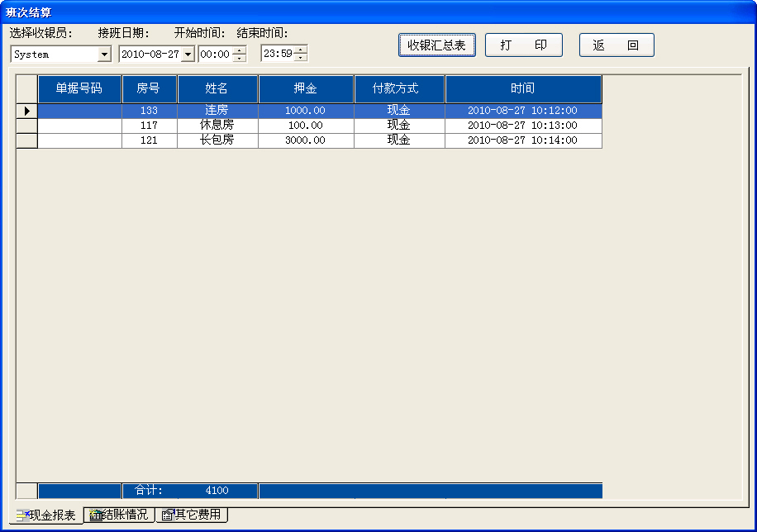Click the 合计 total value 4100

(217, 491)
